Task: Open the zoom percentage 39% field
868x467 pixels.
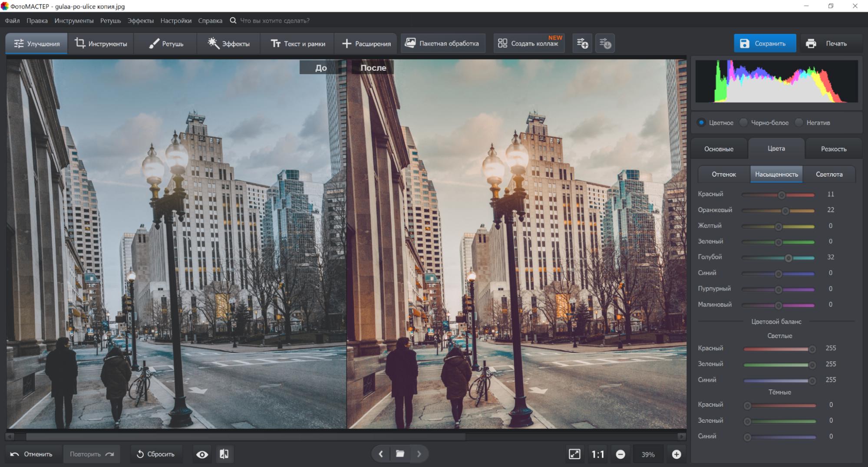Action: [x=648, y=454]
